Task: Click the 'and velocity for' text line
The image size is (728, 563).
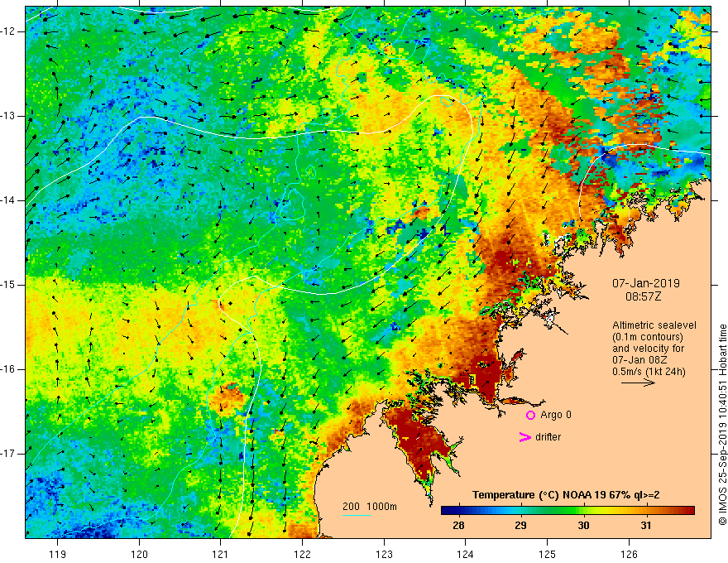Action: 648,349
